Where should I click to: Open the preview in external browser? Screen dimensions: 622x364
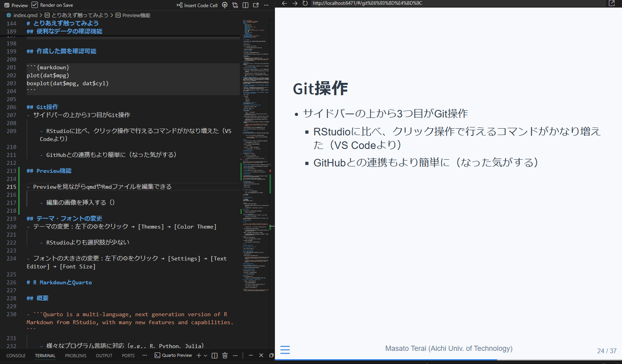612,3
